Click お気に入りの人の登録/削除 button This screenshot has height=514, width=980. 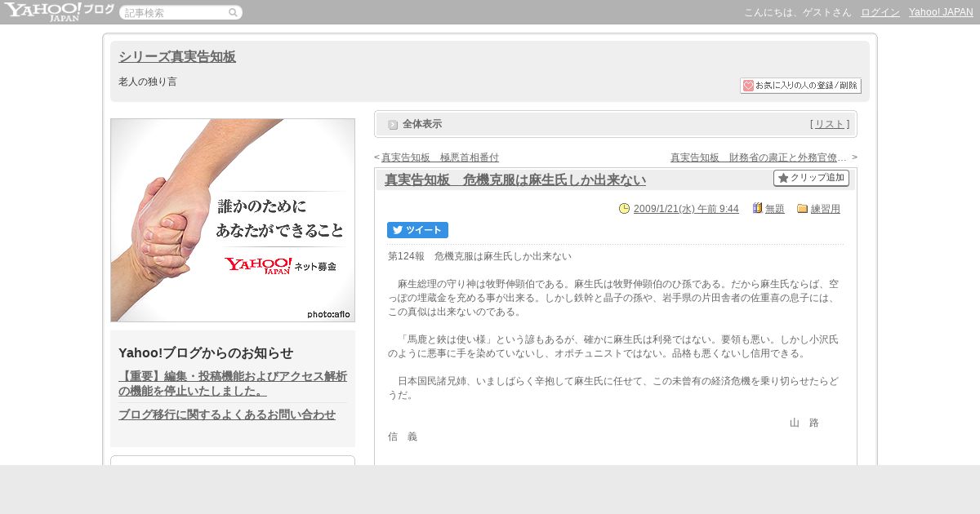click(x=800, y=86)
